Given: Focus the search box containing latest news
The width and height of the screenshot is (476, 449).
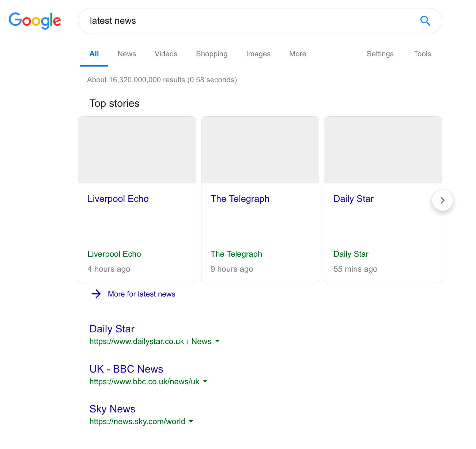Looking at the screenshot, I should [x=260, y=21].
